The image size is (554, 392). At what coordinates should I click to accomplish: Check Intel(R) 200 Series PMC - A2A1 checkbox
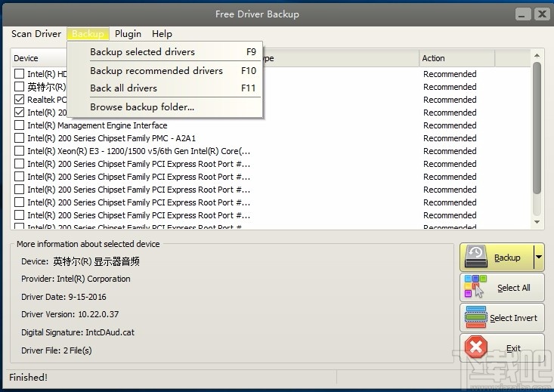pos(19,138)
